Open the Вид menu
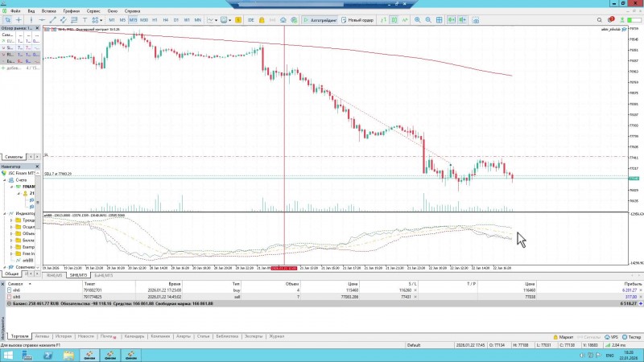644x362 pixels. pos(31,11)
